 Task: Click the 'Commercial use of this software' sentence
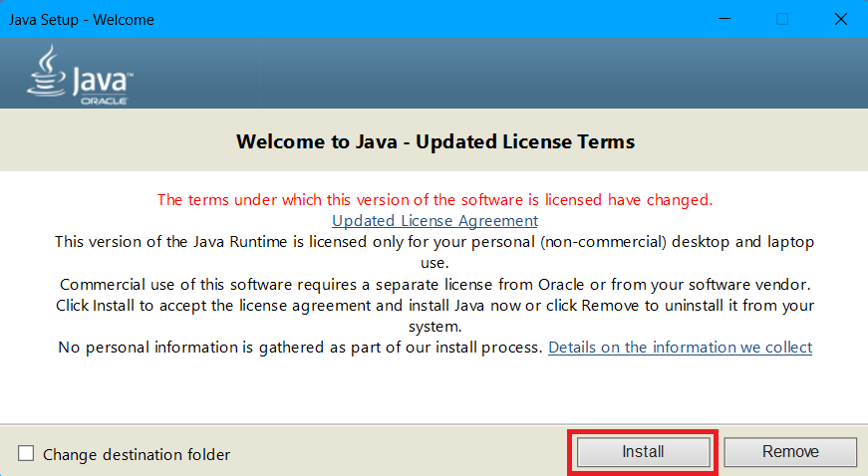pyautogui.click(x=434, y=284)
